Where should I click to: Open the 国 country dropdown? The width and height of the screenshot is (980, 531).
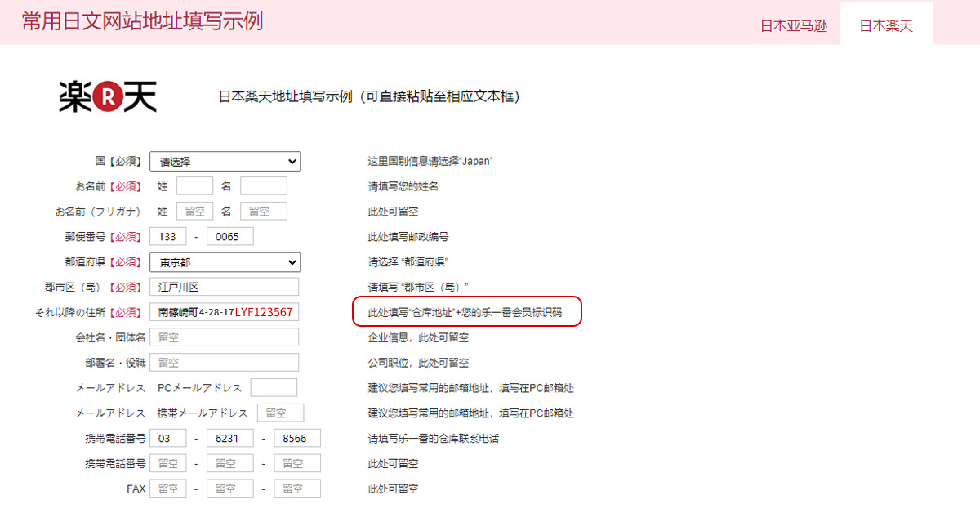[225, 162]
